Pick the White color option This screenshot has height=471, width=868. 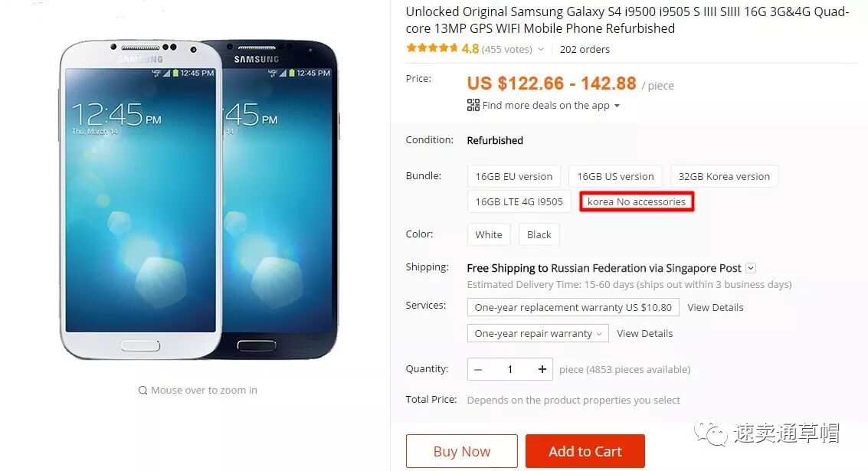489,234
